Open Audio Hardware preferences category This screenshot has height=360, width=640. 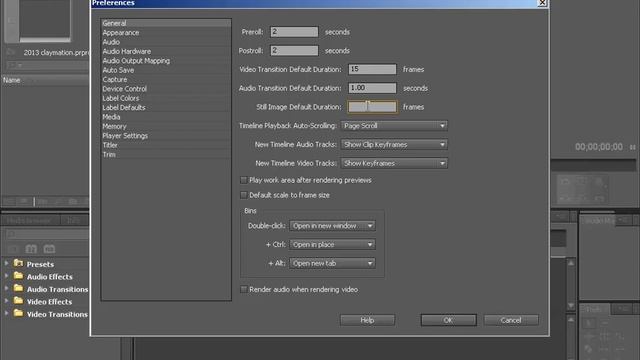click(166, 51)
